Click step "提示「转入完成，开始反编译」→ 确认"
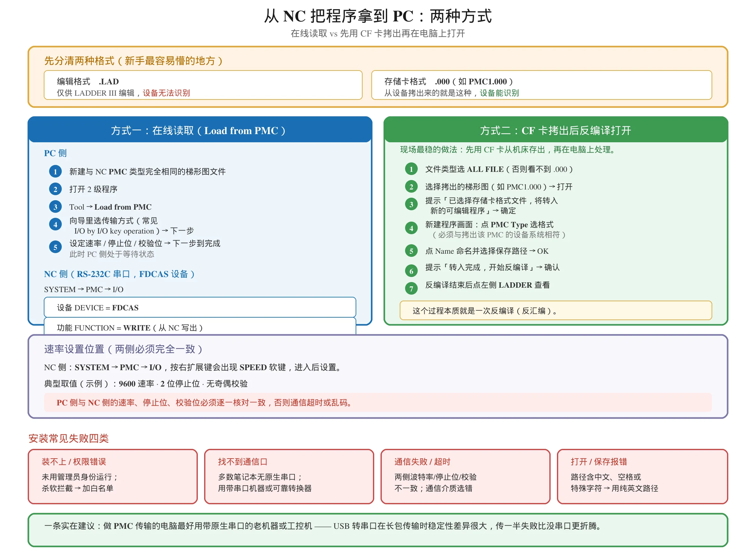 click(x=492, y=268)
